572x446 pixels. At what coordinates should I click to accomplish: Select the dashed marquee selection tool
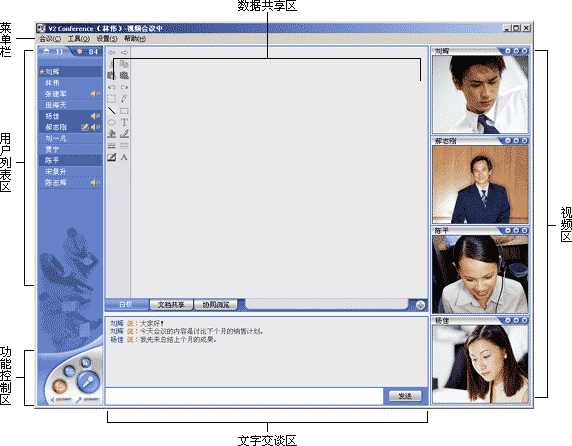112,99
